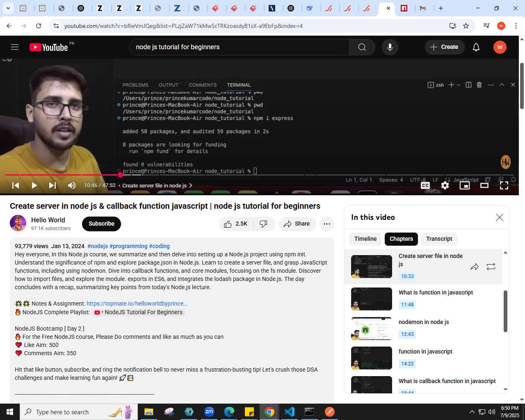Go to YouTube home via logo

coord(49,47)
